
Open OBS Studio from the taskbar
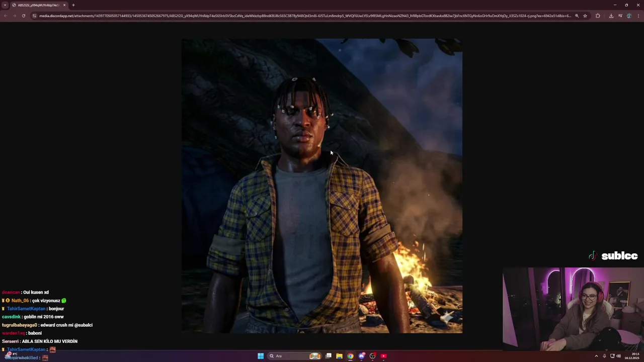372,356
